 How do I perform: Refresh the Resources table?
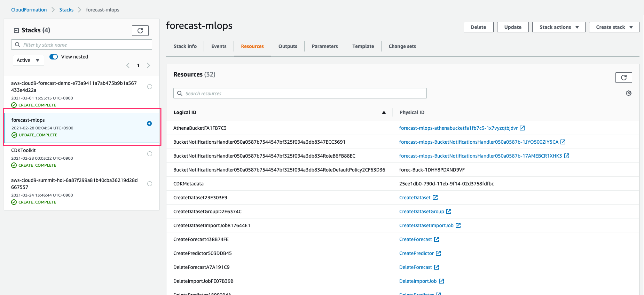click(x=624, y=78)
